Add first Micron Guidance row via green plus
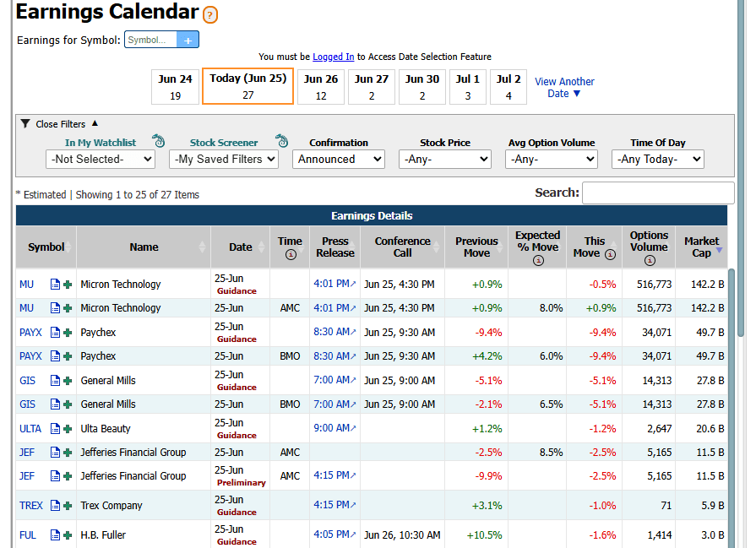The width and height of the screenshot is (756, 548). tap(68, 285)
